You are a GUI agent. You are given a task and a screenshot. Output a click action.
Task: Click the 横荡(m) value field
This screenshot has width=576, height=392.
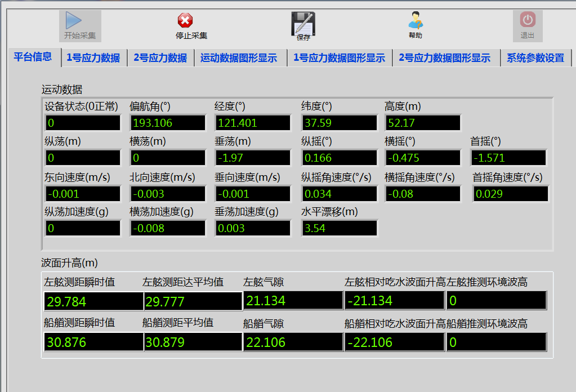point(168,158)
